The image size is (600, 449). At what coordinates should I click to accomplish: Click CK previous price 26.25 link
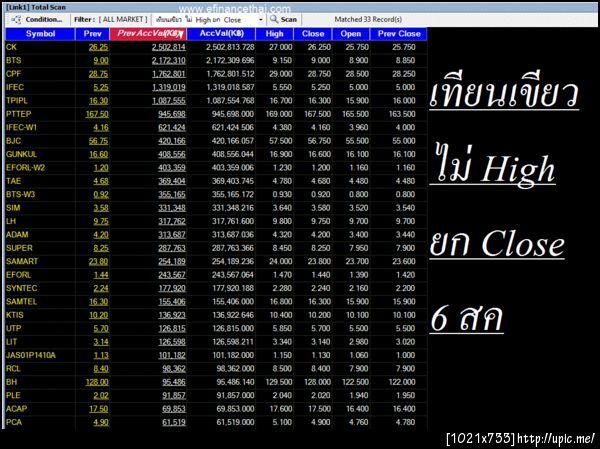tap(98, 47)
